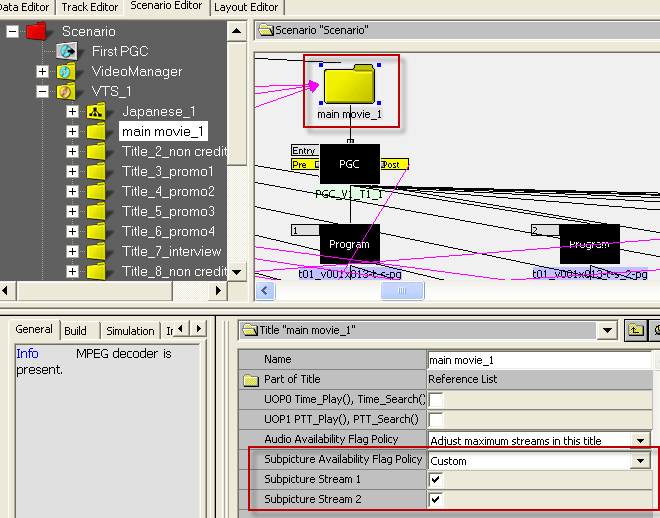
Task: Uncheck Subpicture Stream 2 checkbox
Action: pyautogui.click(x=436, y=499)
